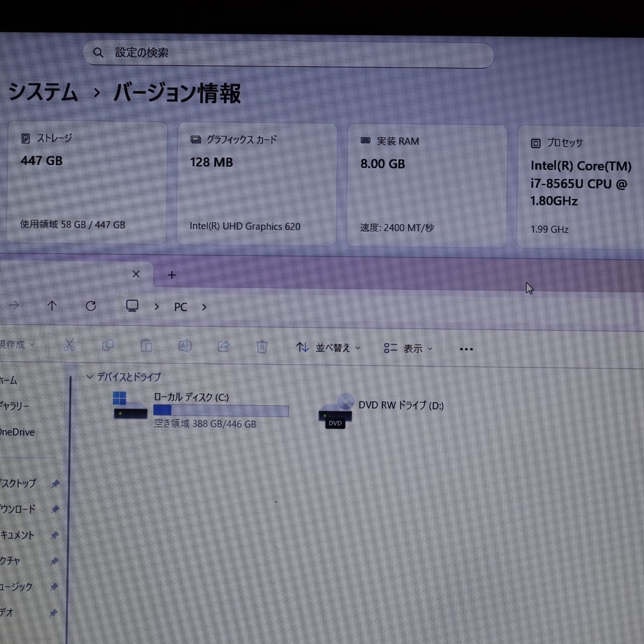Collapse the デバイスとドライブ section
Image resolution: width=644 pixels, height=644 pixels.
(89, 377)
